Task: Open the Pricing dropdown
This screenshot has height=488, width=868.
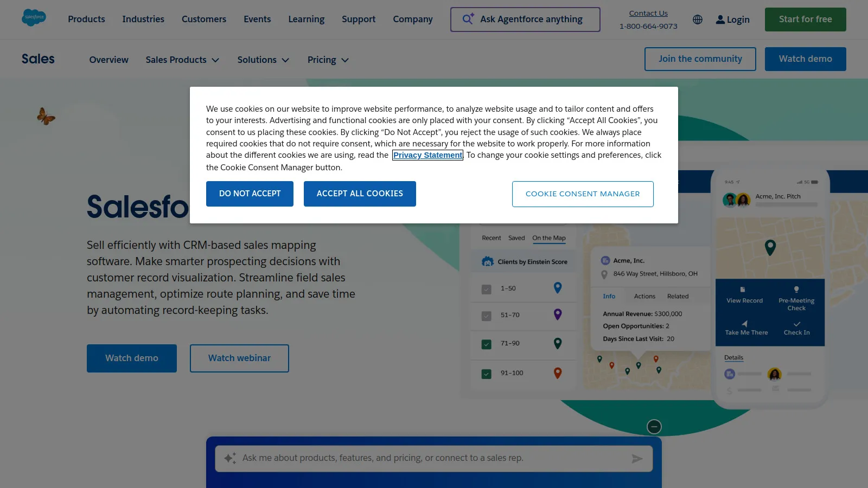Action: [x=328, y=60]
